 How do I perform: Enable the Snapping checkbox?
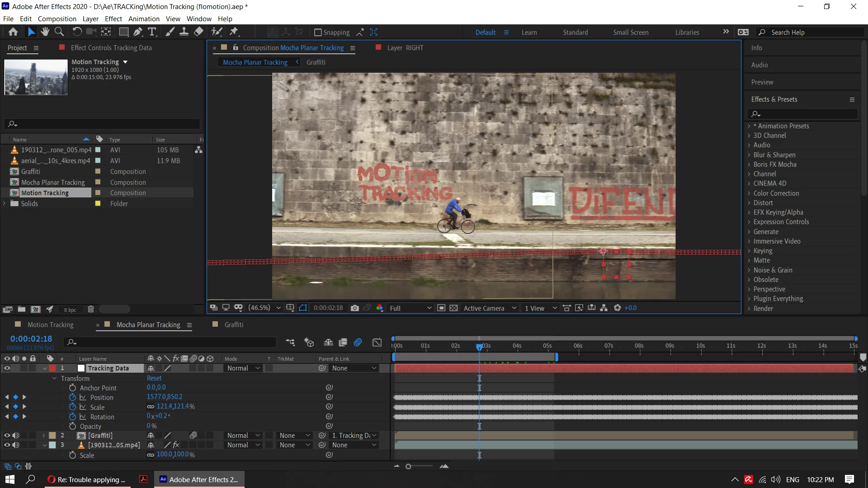pyautogui.click(x=318, y=33)
